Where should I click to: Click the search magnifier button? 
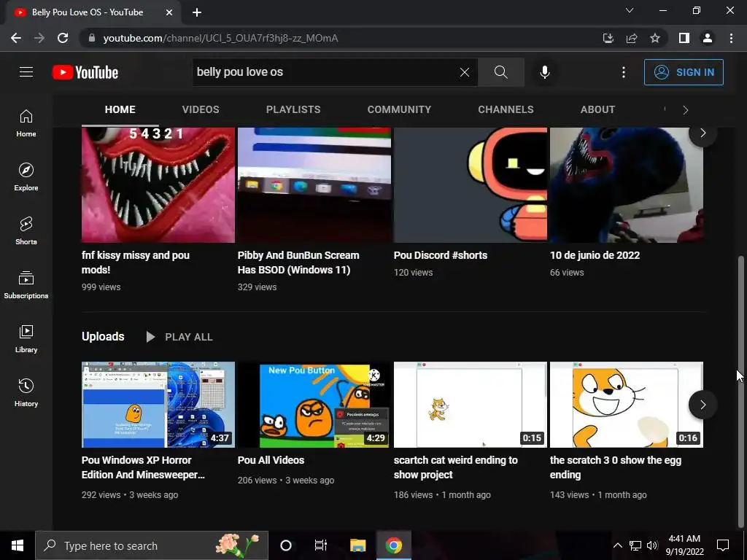[x=500, y=72]
